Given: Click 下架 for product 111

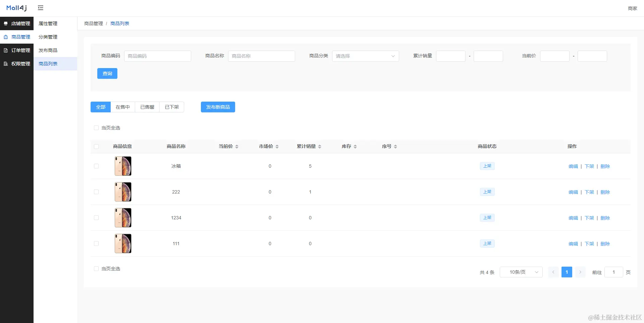Looking at the screenshot, I should [589, 244].
